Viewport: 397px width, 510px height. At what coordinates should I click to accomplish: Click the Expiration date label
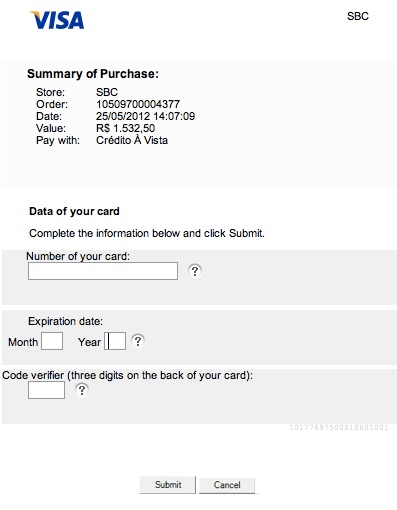[66, 321]
